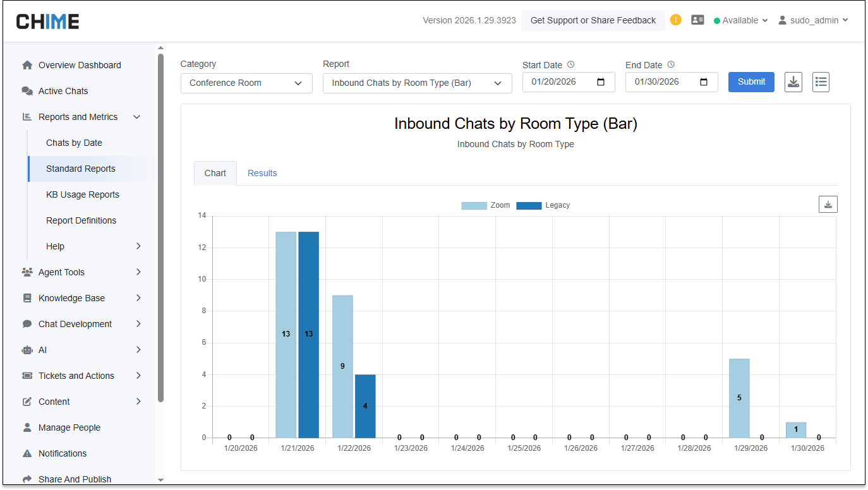868x490 pixels.
Task: Open the Category dropdown showing Conference Room
Action: tap(246, 83)
